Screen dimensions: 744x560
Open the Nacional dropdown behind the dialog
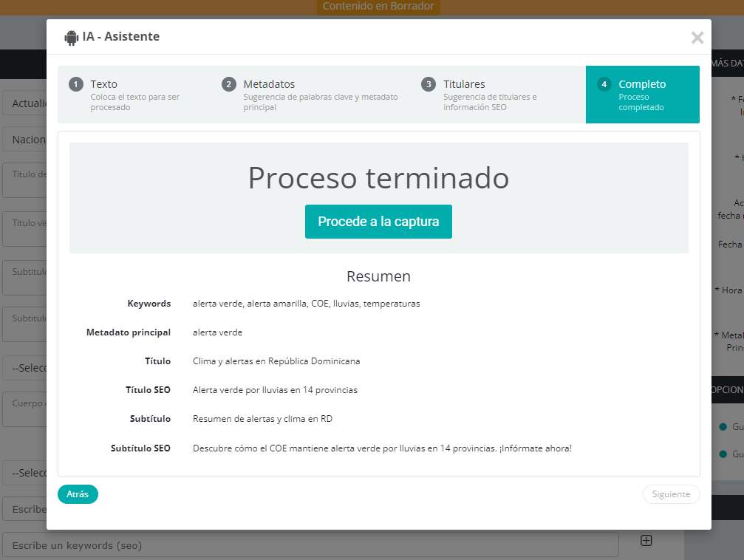26,139
